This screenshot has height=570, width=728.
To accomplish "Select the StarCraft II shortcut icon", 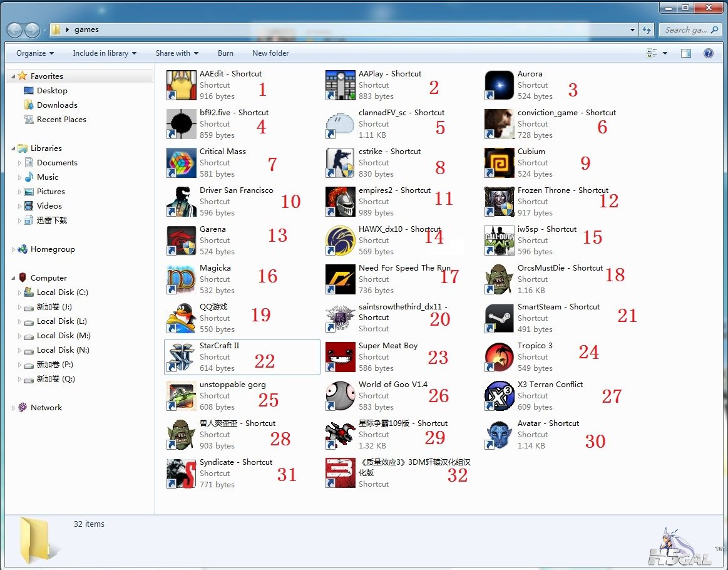I will coord(181,357).
